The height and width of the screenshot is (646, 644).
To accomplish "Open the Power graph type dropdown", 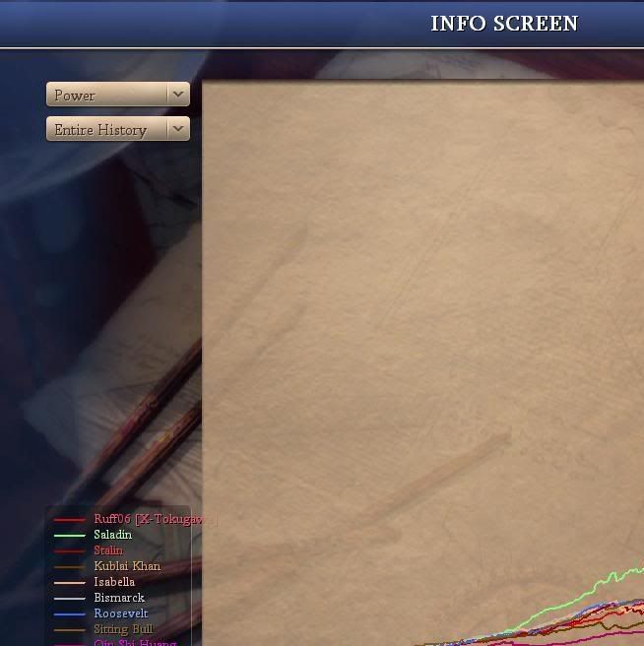I will [118, 95].
